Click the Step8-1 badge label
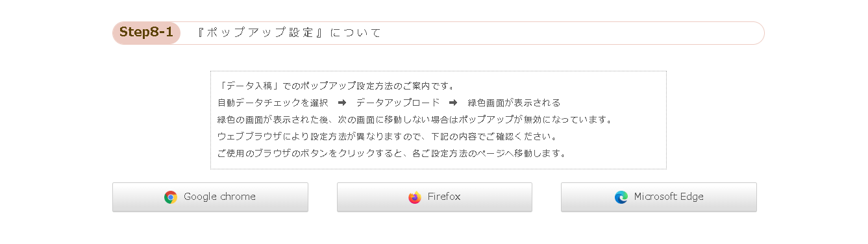 146,33
